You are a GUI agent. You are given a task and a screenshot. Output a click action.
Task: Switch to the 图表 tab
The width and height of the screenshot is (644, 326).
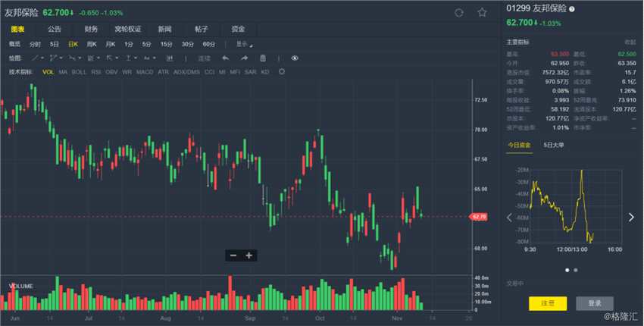click(17, 29)
